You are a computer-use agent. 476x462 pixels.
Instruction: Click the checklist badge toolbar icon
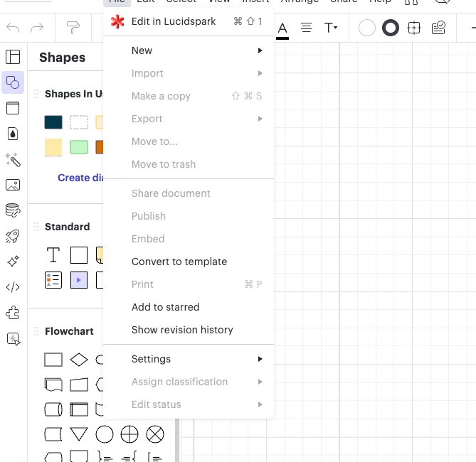point(438,28)
